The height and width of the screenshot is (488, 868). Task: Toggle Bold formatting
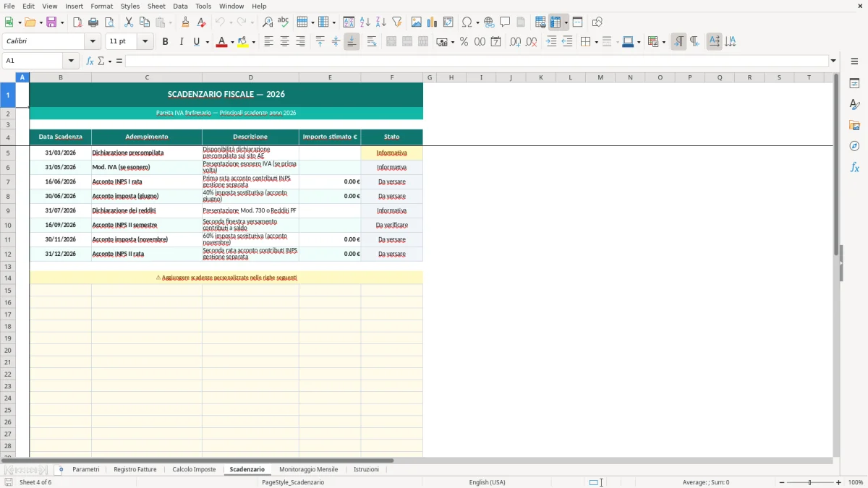[166, 42]
